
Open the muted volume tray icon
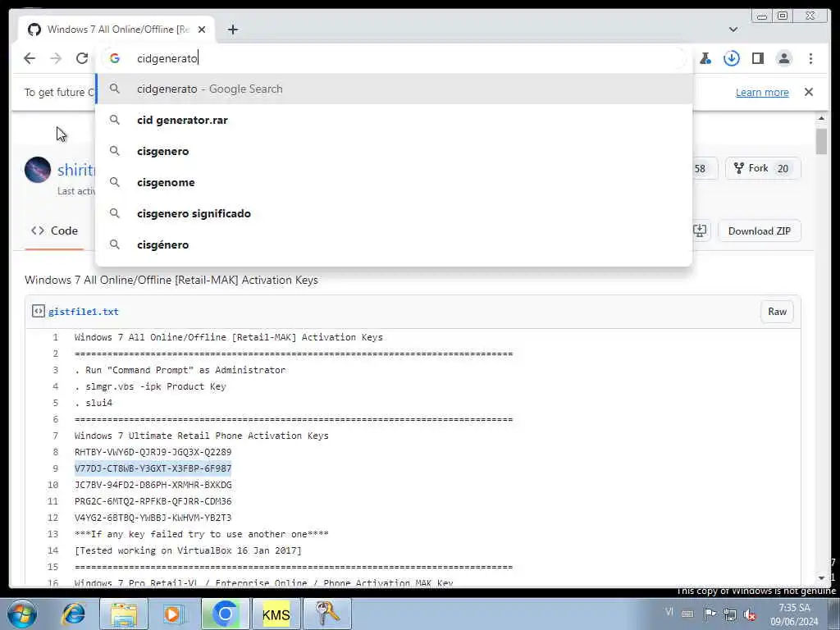(x=750, y=614)
